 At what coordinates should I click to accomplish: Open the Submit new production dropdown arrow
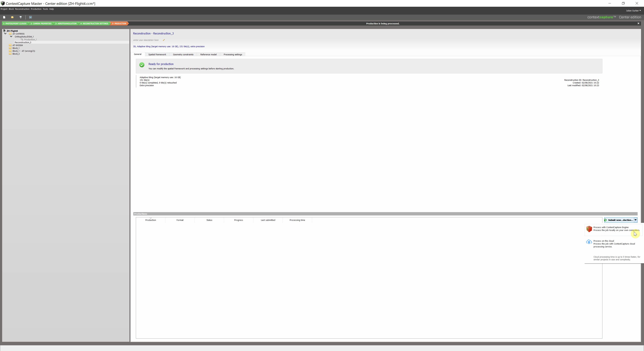coord(635,220)
